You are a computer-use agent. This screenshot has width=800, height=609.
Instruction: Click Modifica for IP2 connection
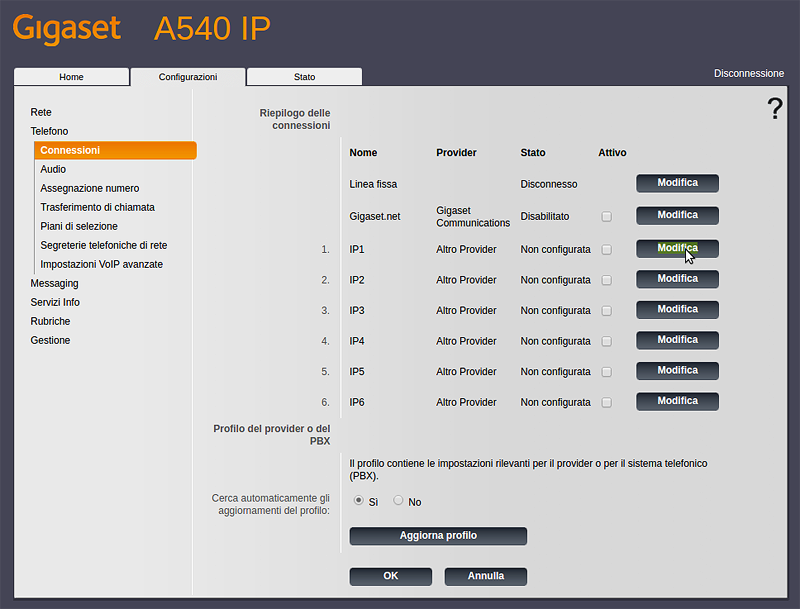click(677, 279)
